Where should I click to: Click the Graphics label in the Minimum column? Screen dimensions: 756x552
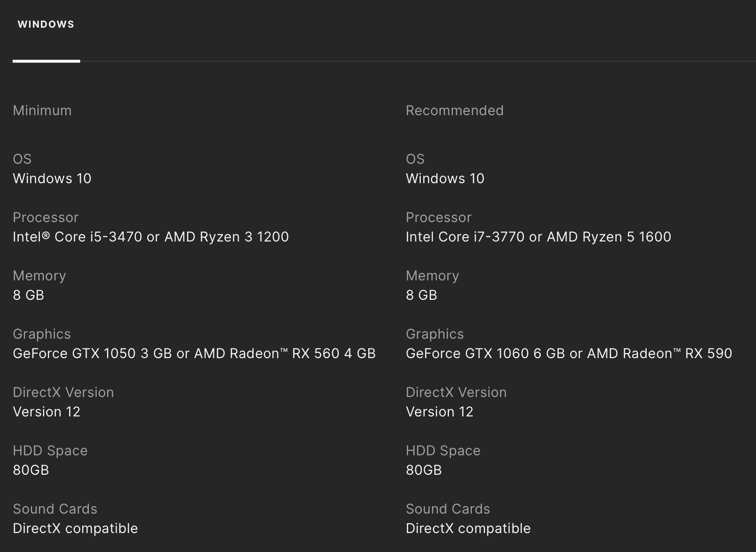(42, 334)
